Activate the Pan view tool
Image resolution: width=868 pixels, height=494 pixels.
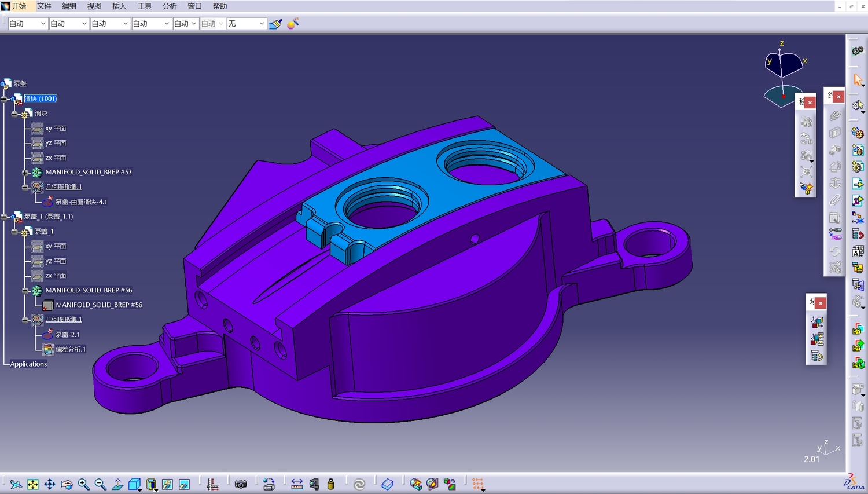50,484
